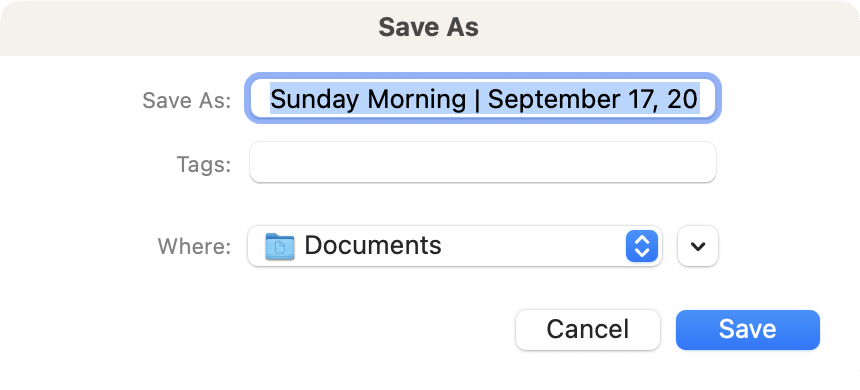The height and width of the screenshot is (390, 860).
Task: Click the Save button
Action: [x=748, y=330]
